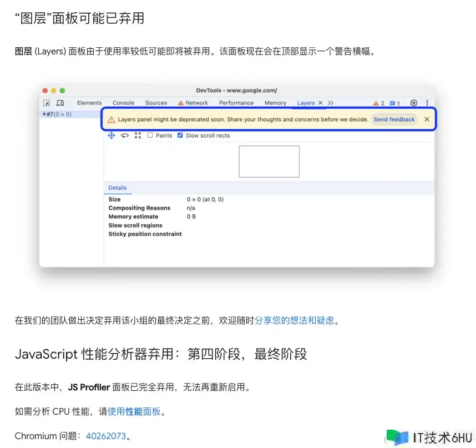Switch to the Memory tab
476x448 pixels.
click(x=275, y=103)
